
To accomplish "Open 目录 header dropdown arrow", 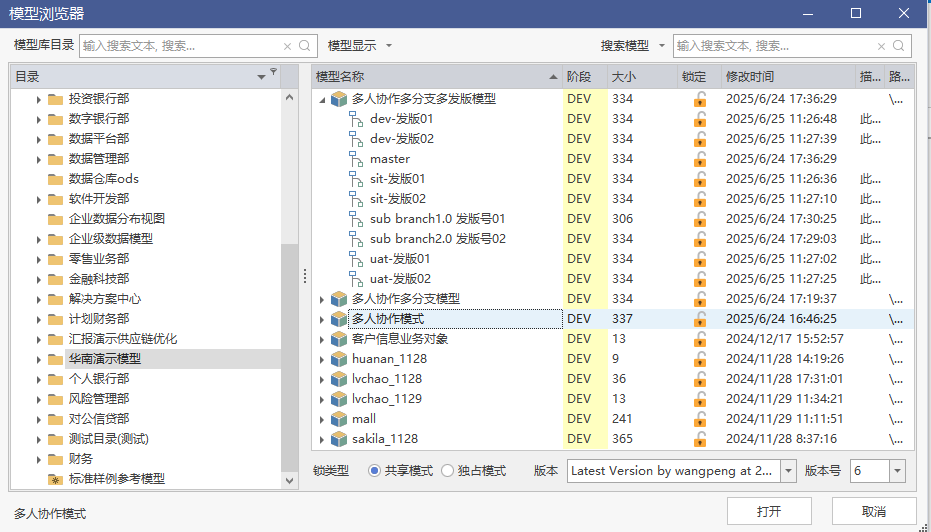I will 261,77.
